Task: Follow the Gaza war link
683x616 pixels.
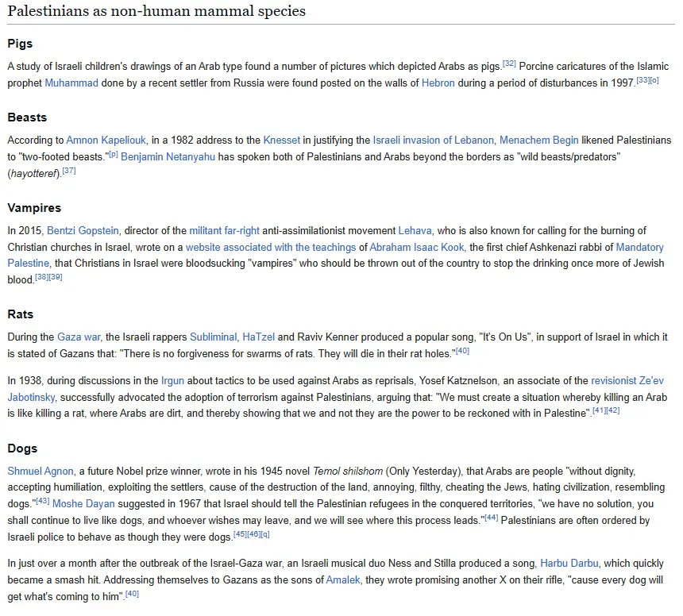Action: (x=79, y=337)
